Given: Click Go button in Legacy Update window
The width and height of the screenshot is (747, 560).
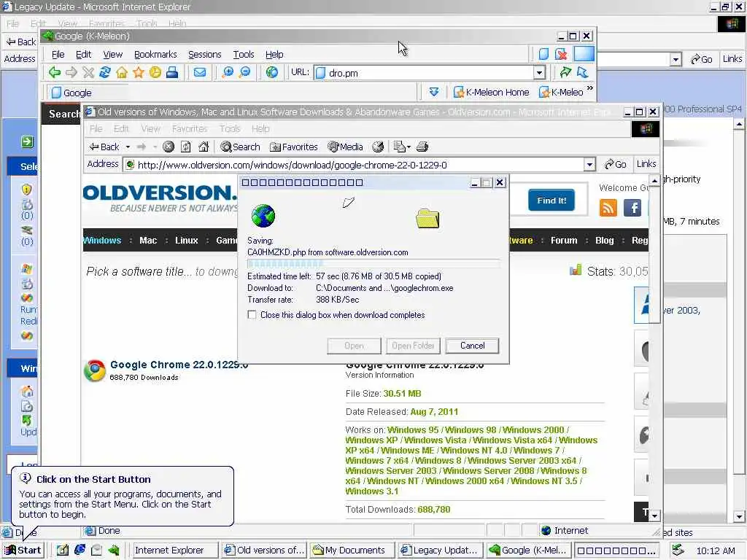Looking at the screenshot, I should [x=701, y=59].
